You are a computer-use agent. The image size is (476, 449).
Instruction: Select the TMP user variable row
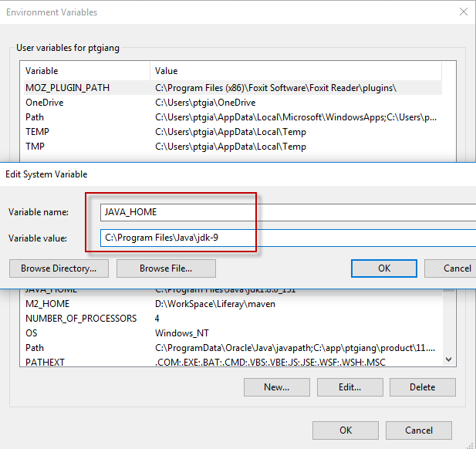(x=35, y=147)
